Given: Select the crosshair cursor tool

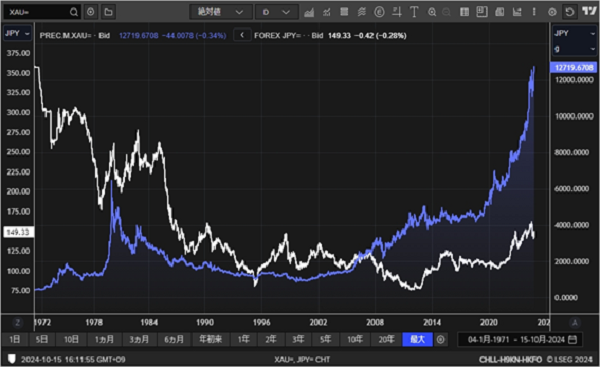Looking at the screenshot, I should 397,12.
